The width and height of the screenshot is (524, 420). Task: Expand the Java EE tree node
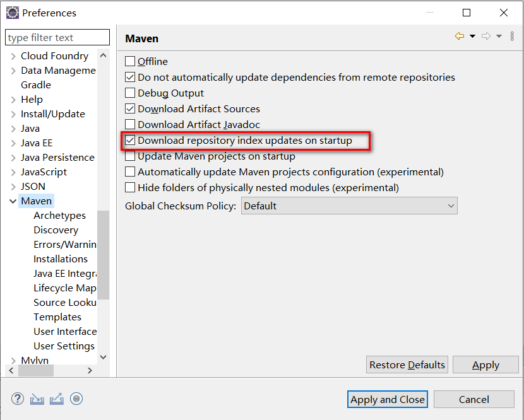[x=13, y=143]
